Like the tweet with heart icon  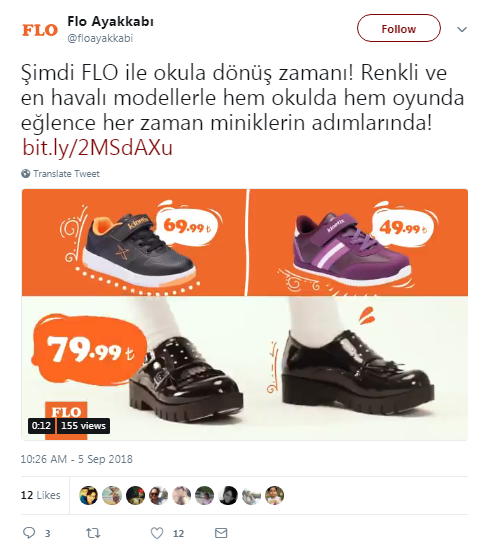157,533
